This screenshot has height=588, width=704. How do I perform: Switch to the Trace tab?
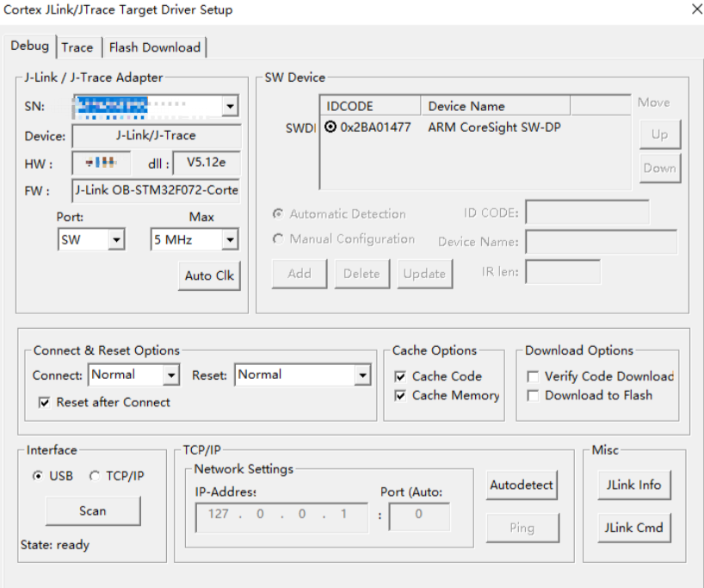(77, 47)
